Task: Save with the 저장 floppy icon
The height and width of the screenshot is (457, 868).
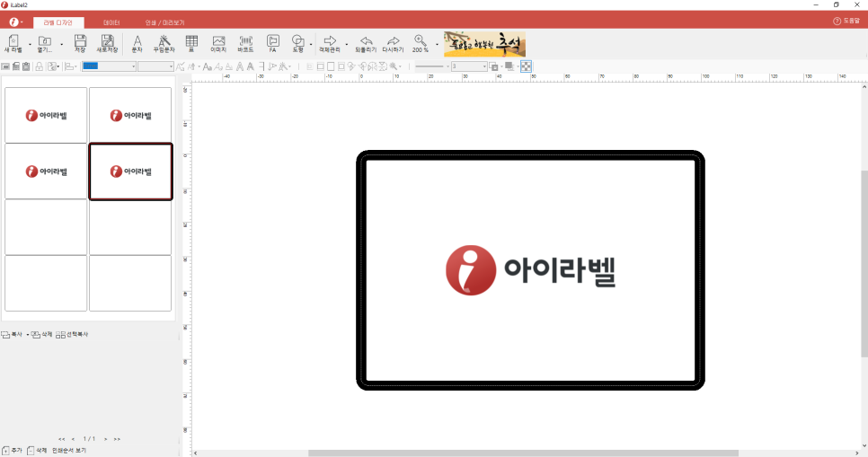Action: click(x=80, y=44)
